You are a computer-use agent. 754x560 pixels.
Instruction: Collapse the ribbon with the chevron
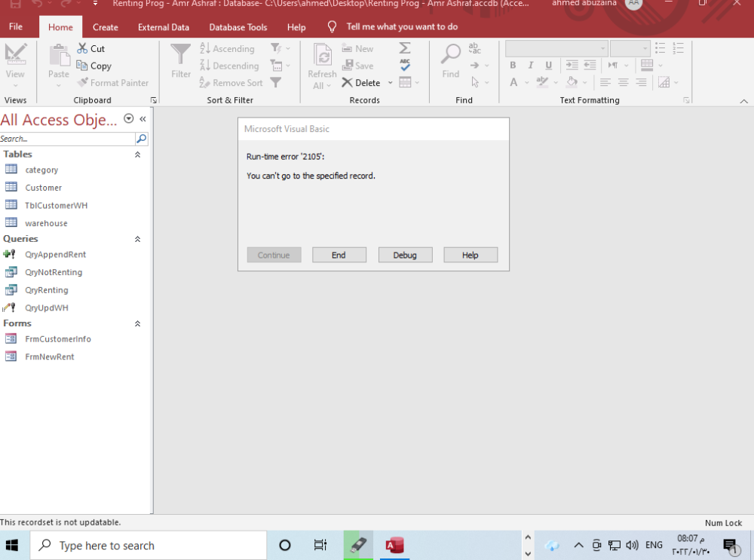pyautogui.click(x=744, y=101)
